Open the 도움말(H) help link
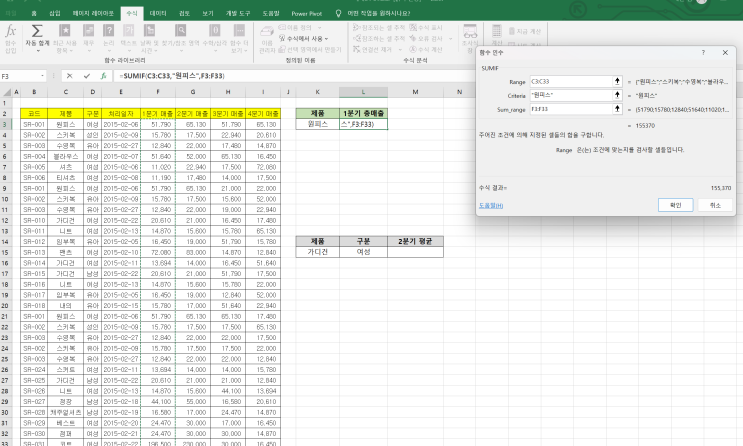The width and height of the screenshot is (743, 446). pyautogui.click(x=490, y=205)
